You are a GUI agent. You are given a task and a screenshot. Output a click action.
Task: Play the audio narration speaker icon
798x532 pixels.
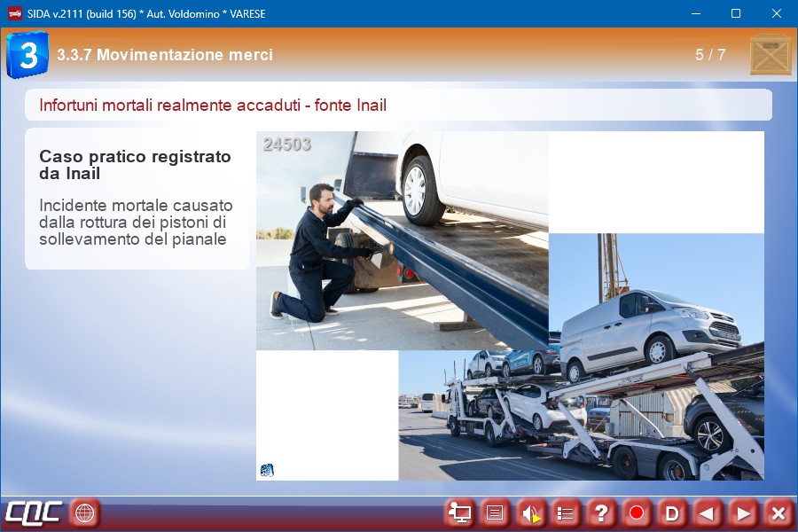tap(530, 512)
